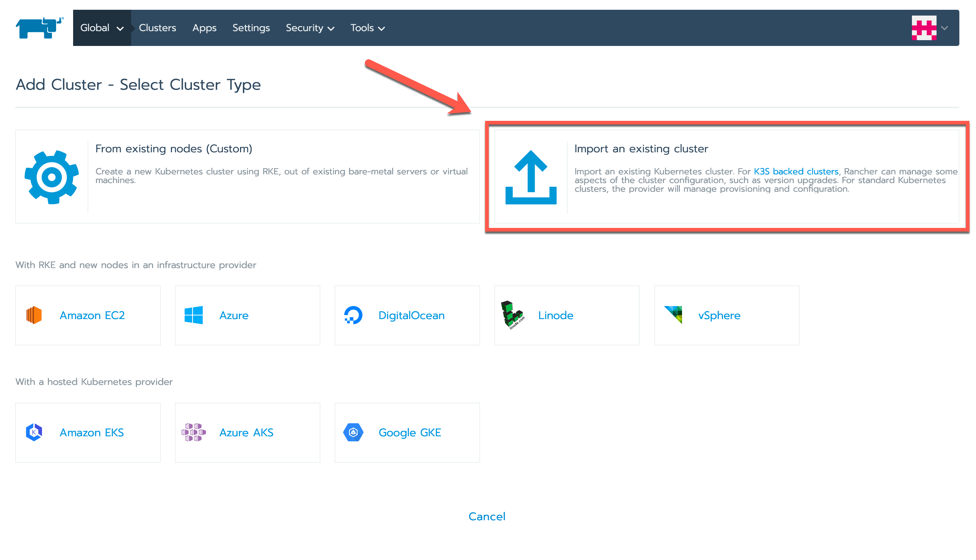Click the blue gear Custom cluster icon
The image size is (976, 560).
pyautogui.click(x=51, y=177)
